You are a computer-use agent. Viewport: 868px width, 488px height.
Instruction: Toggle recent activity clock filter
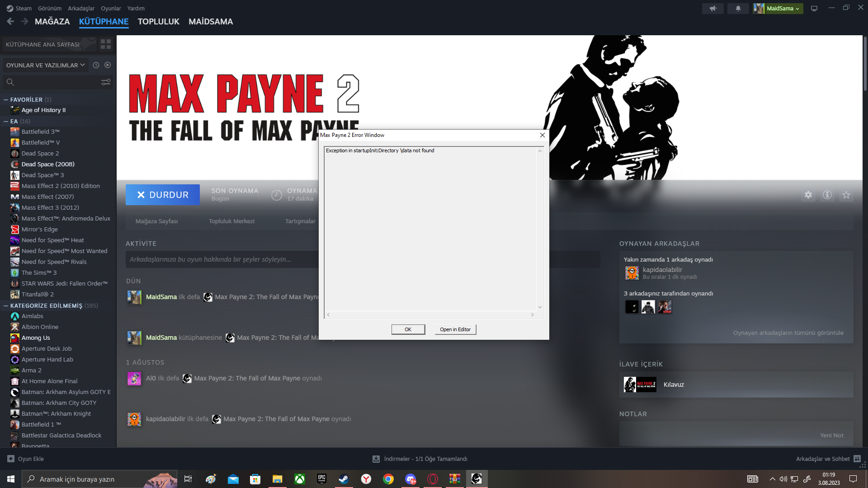96,65
